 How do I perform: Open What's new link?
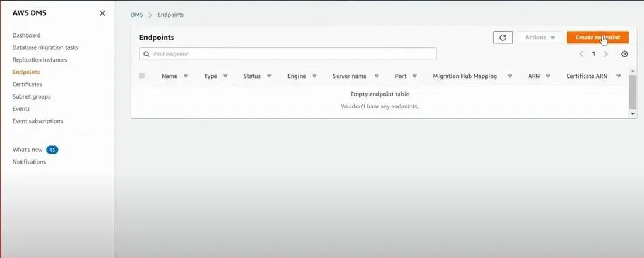[x=27, y=150]
